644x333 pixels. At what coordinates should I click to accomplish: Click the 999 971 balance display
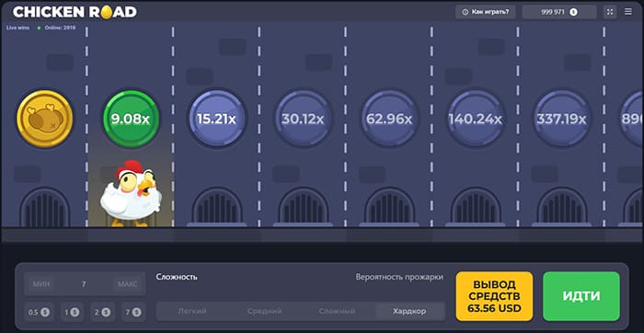[559, 12]
